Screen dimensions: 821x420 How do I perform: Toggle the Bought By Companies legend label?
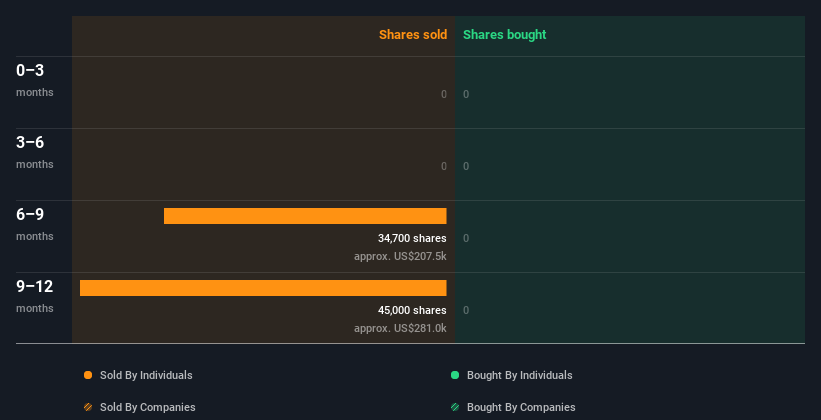[x=521, y=407]
